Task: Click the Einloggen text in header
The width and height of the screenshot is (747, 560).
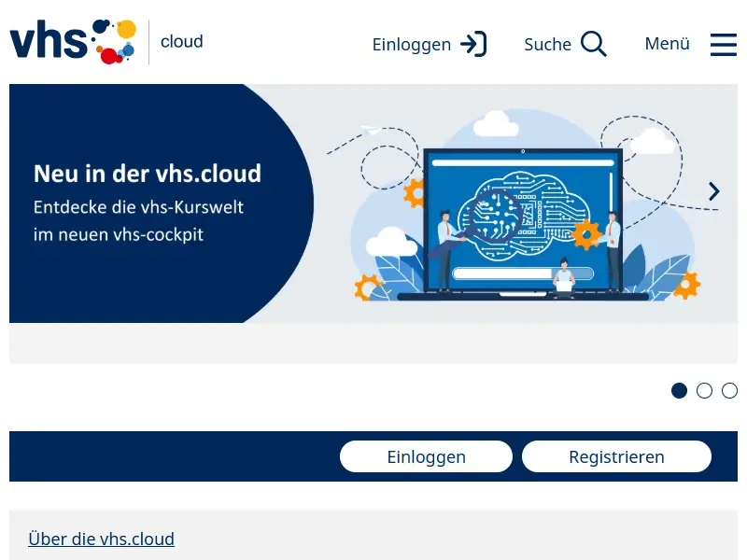Action: point(412,45)
